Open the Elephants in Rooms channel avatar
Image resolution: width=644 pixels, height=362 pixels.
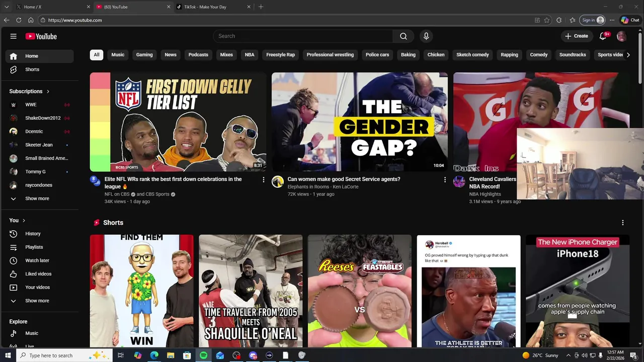[x=278, y=182]
